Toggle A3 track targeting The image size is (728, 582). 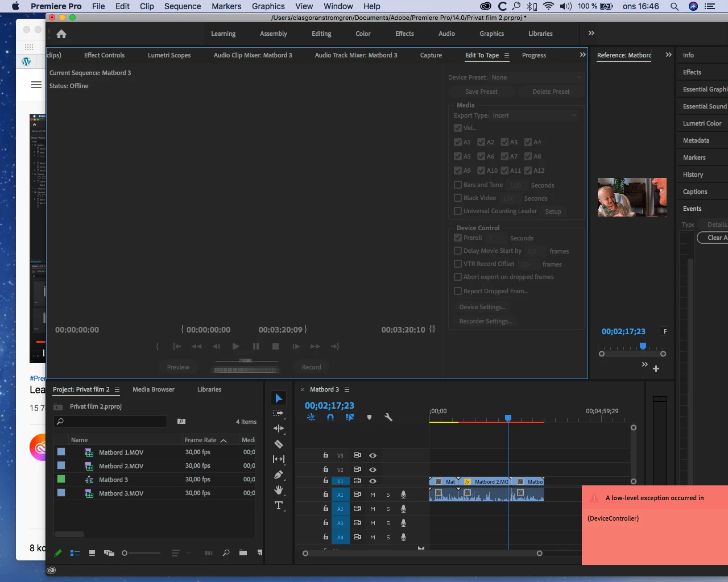point(340,523)
